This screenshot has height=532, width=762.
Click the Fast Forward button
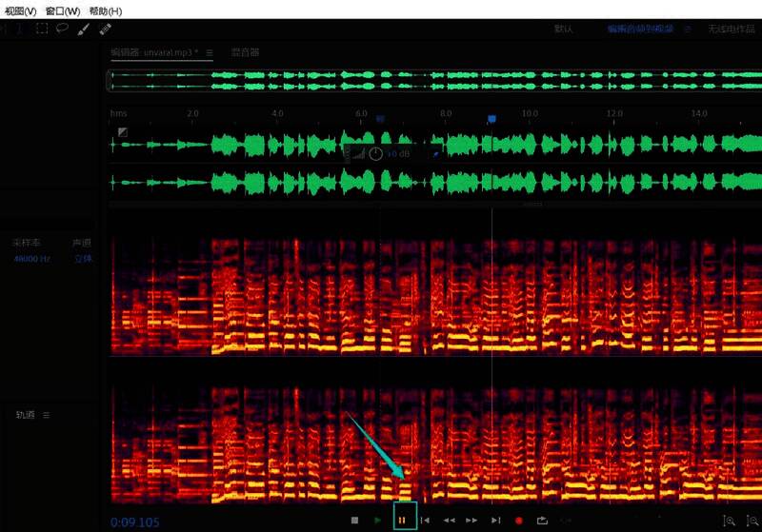click(x=471, y=521)
